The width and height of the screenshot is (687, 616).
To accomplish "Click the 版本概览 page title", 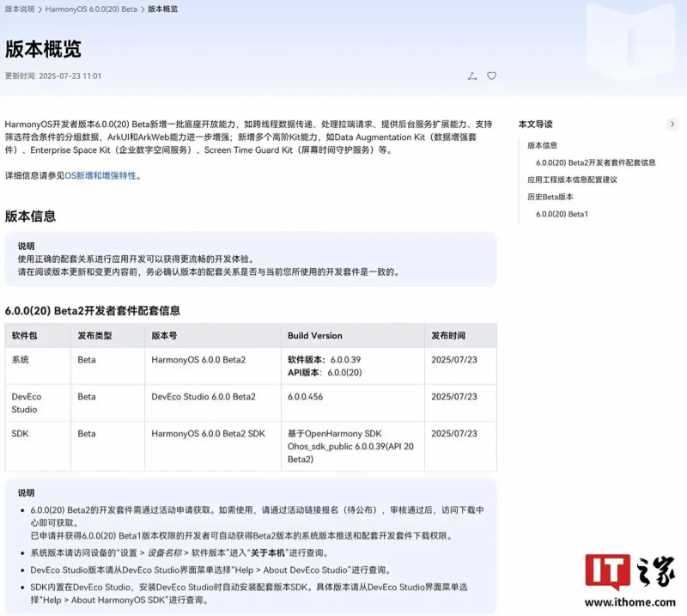I will click(42, 48).
